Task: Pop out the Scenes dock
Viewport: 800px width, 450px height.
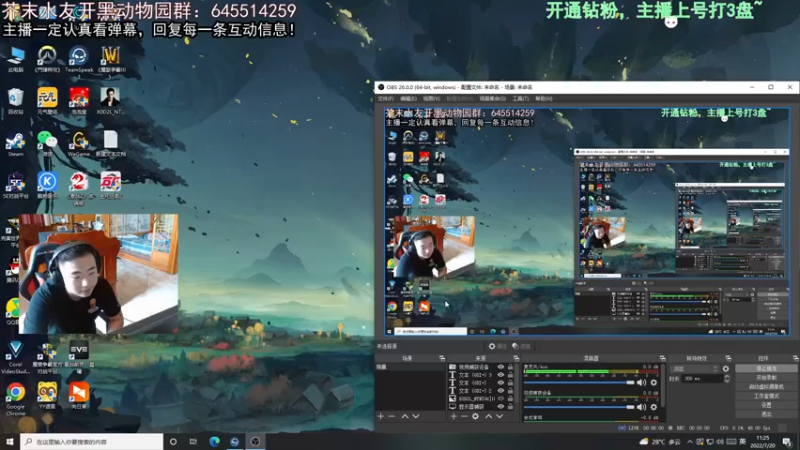Action: pyautogui.click(x=442, y=359)
